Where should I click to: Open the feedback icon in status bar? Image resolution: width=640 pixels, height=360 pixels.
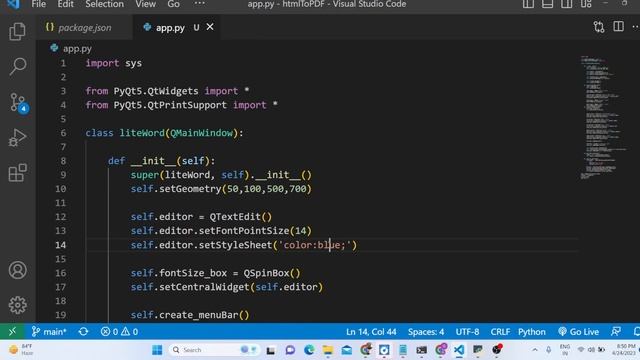coord(616,331)
